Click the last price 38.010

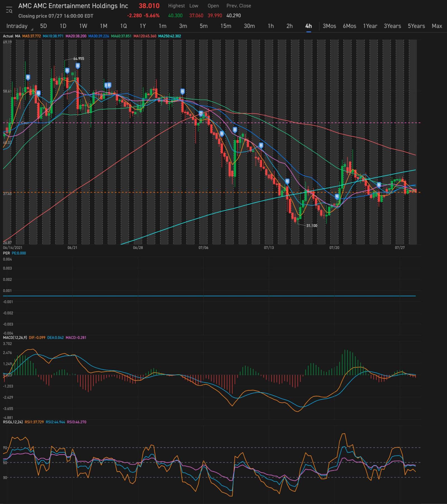pos(149,6)
